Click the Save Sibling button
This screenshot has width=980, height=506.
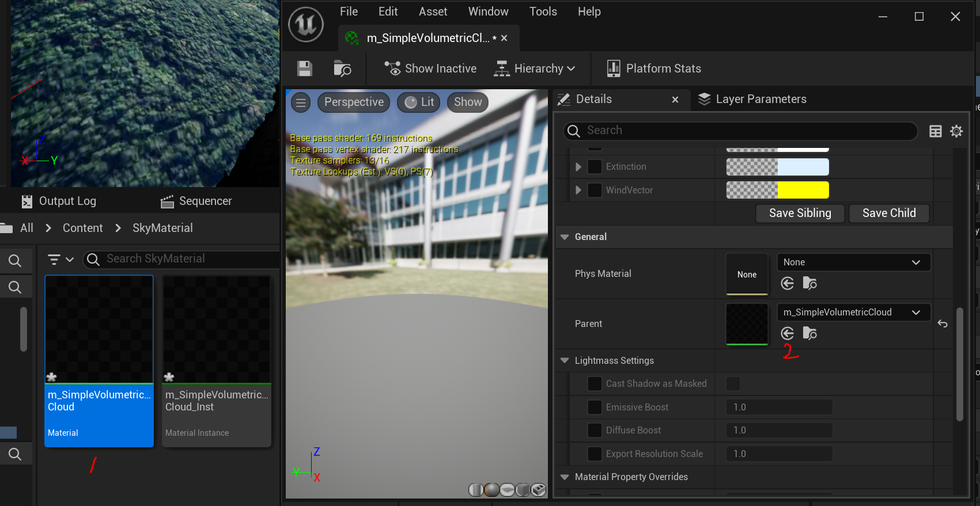800,214
